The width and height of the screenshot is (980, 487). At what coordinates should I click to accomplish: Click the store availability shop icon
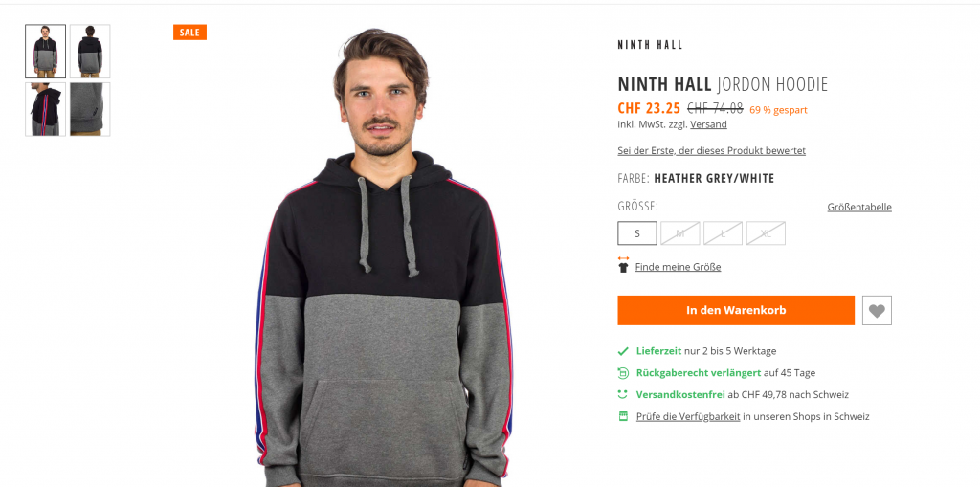coord(622,416)
